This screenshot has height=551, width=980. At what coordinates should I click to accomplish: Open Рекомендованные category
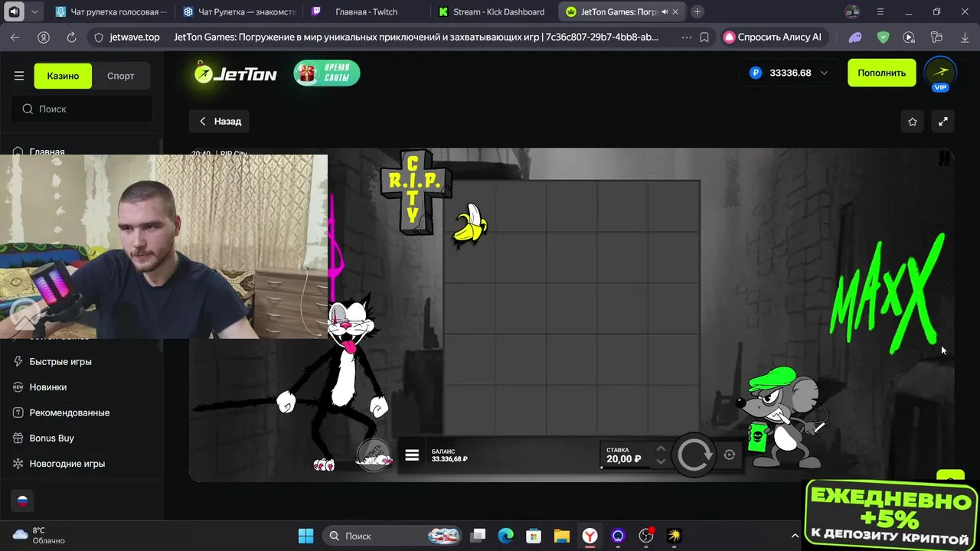[x=69, y=412]
